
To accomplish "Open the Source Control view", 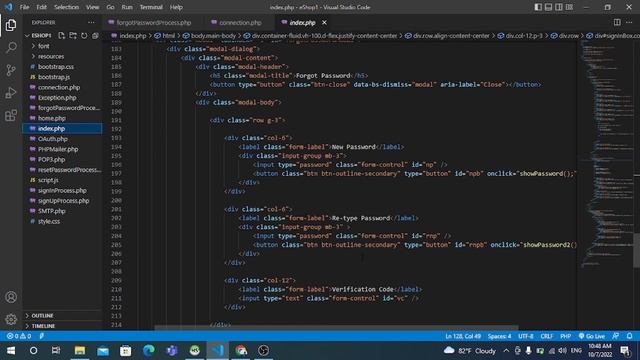I will pos(11,70).
